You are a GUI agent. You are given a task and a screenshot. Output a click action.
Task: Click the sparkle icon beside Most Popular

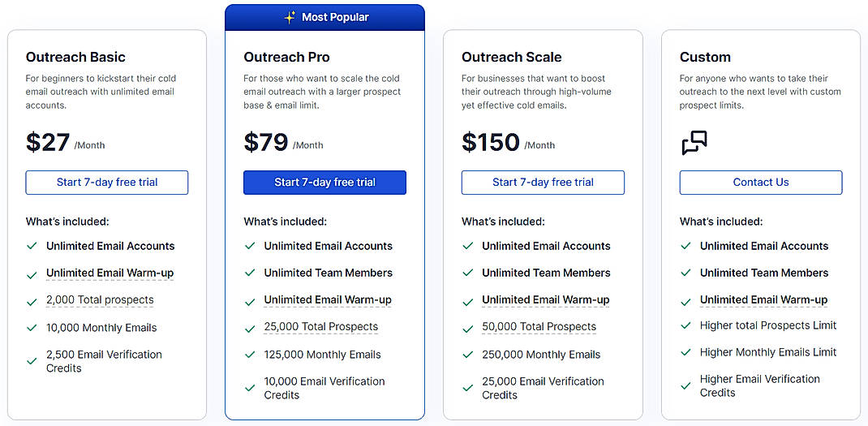(x=290, y=17)
